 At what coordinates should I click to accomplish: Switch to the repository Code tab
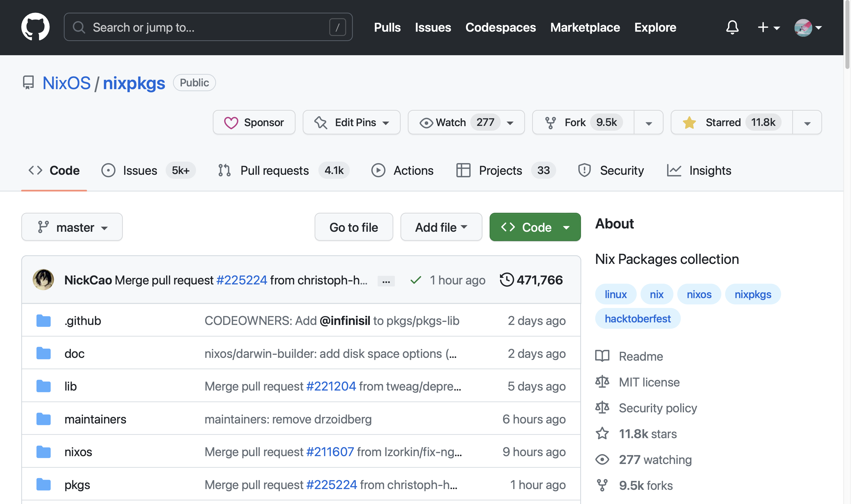(54, 170)
